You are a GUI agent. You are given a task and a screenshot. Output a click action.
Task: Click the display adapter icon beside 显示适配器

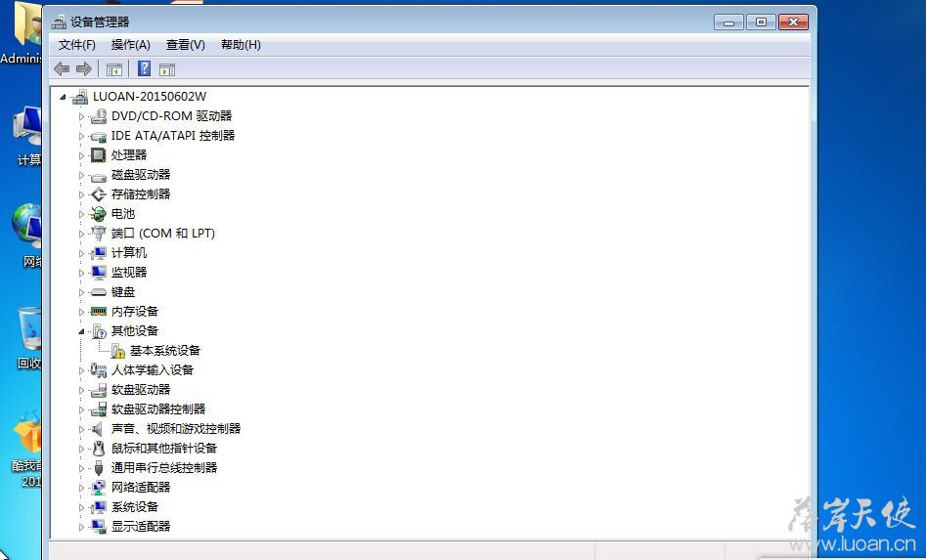(99, 527)
